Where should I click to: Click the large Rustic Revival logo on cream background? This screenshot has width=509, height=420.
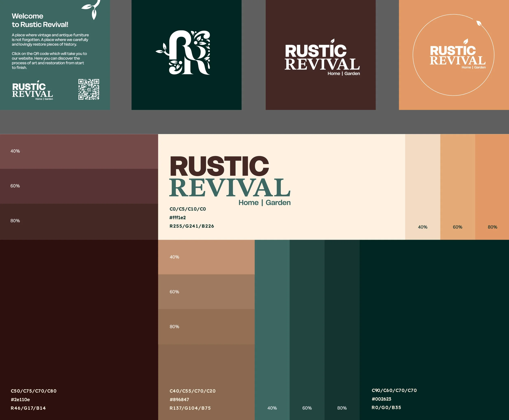[230, 181]
